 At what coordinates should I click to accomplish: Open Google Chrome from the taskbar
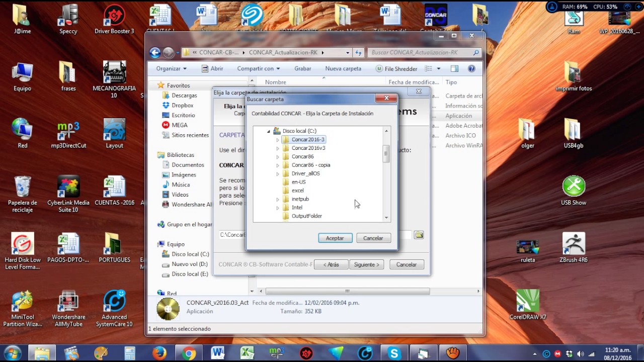pyautogui.click(x=189, y=353)
